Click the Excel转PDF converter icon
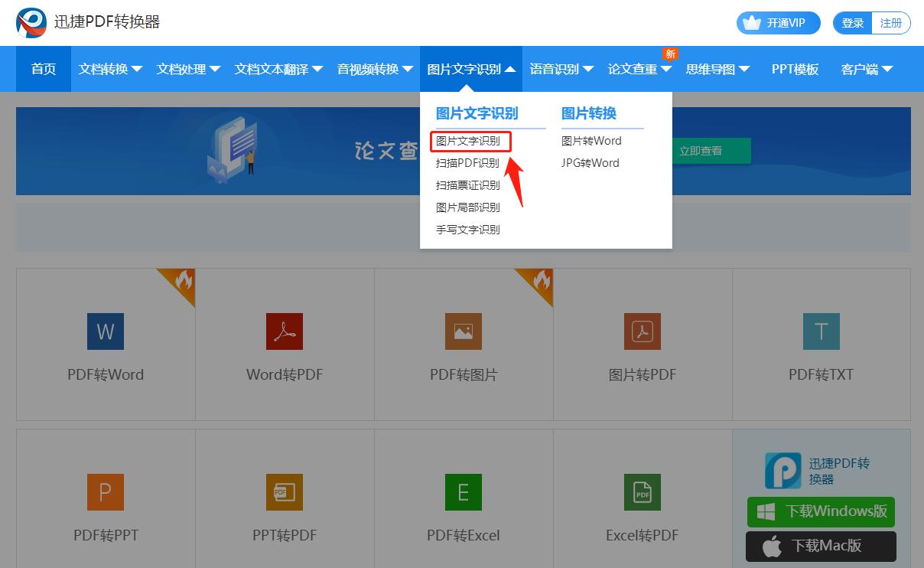 [642, 492]
